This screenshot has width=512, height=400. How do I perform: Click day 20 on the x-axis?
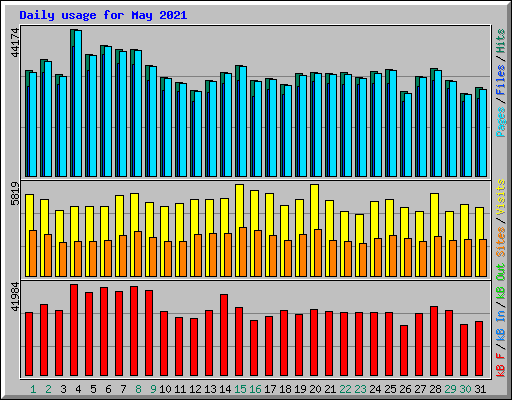coord(315,389)
